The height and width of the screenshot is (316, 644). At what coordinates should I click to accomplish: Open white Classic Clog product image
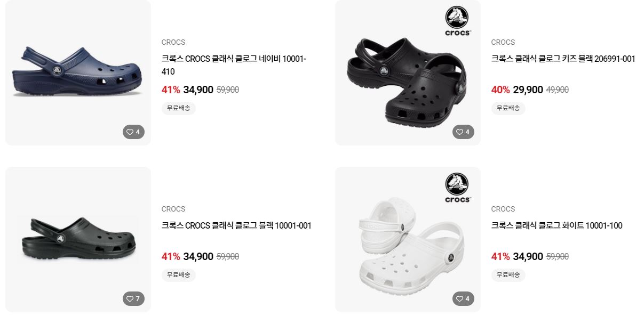pyautogui.click(x=408, y=239)
